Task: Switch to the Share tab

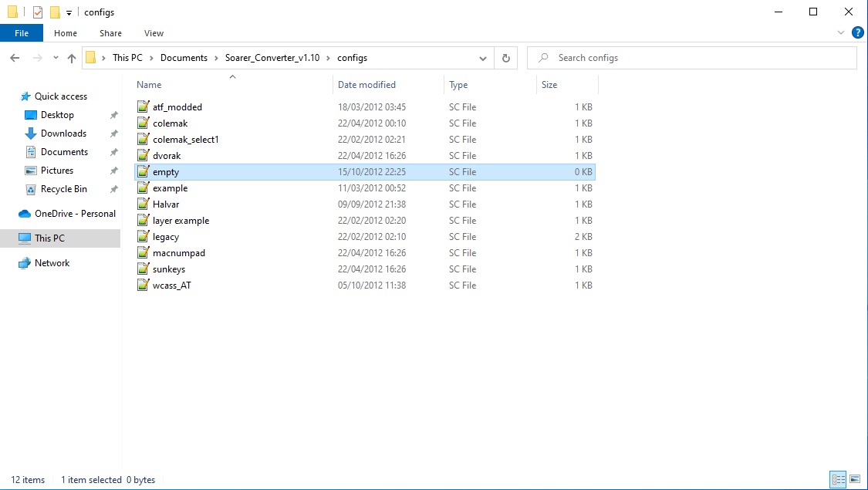Action: click(110, 32)
